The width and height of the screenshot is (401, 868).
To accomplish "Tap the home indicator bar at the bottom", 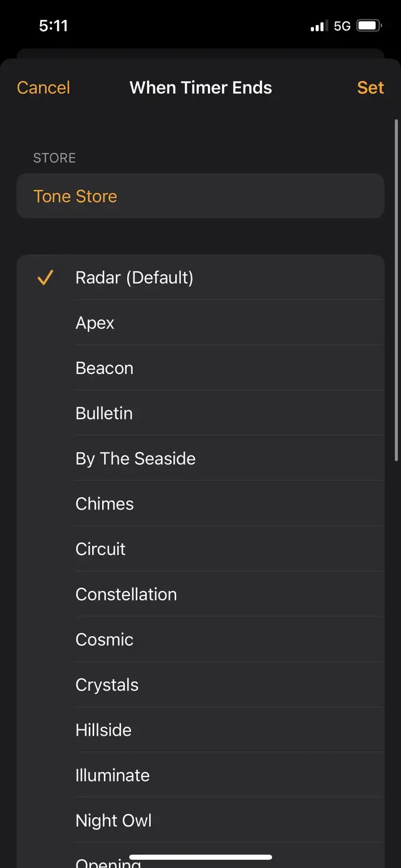I will (200, 856).
